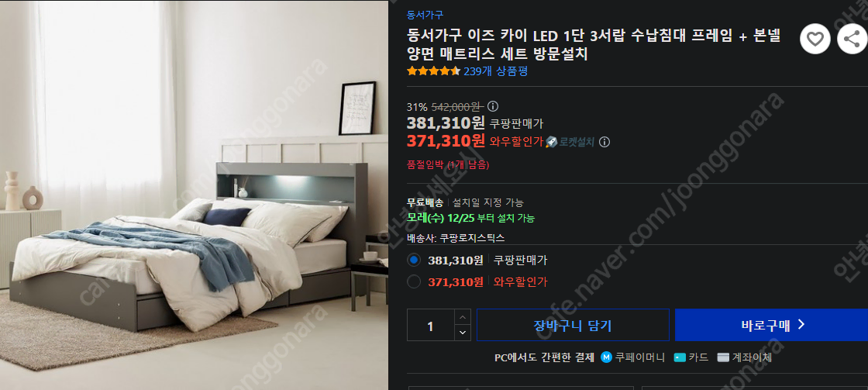Click the 바로구매 button

point(771,325)
